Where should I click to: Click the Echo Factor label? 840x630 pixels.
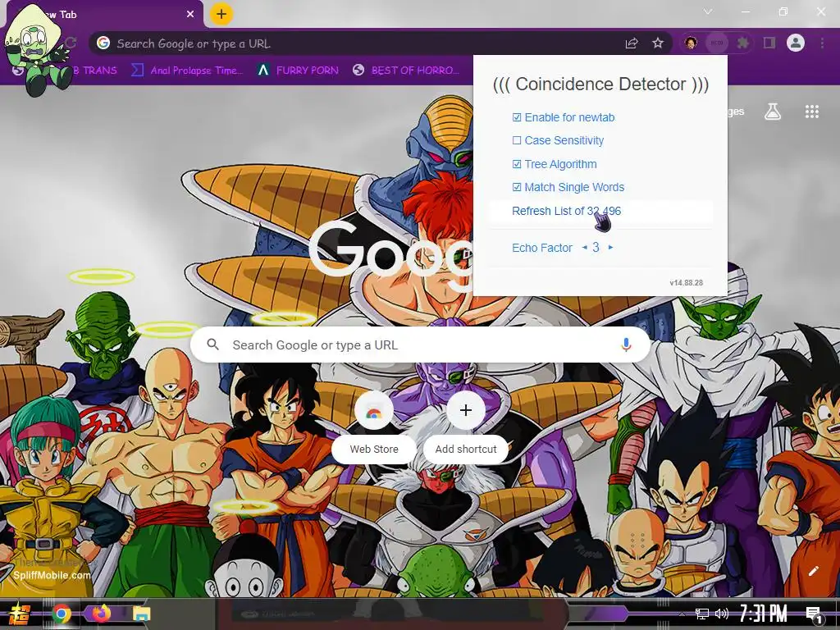point(542,248)
